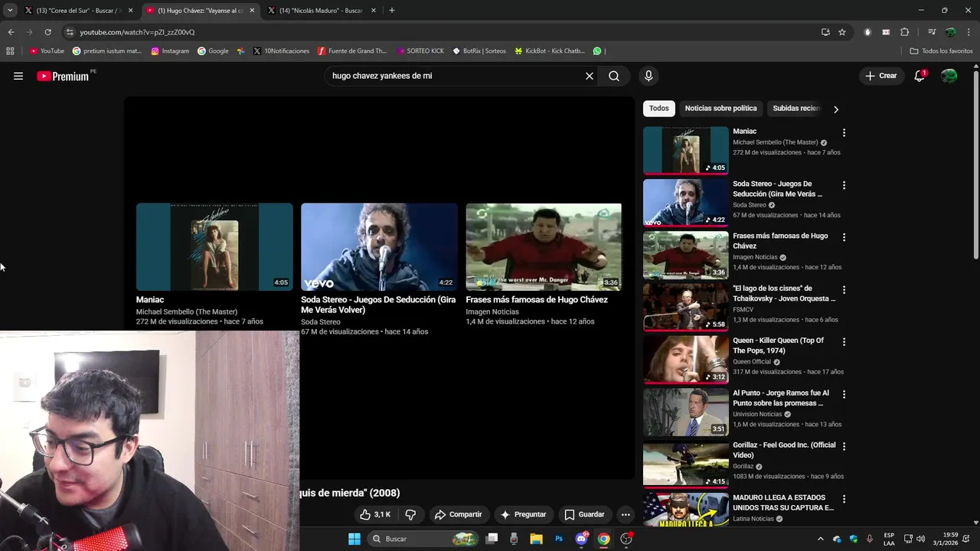Reload the page
Viewport: 980px width, 551px height.
47,32
